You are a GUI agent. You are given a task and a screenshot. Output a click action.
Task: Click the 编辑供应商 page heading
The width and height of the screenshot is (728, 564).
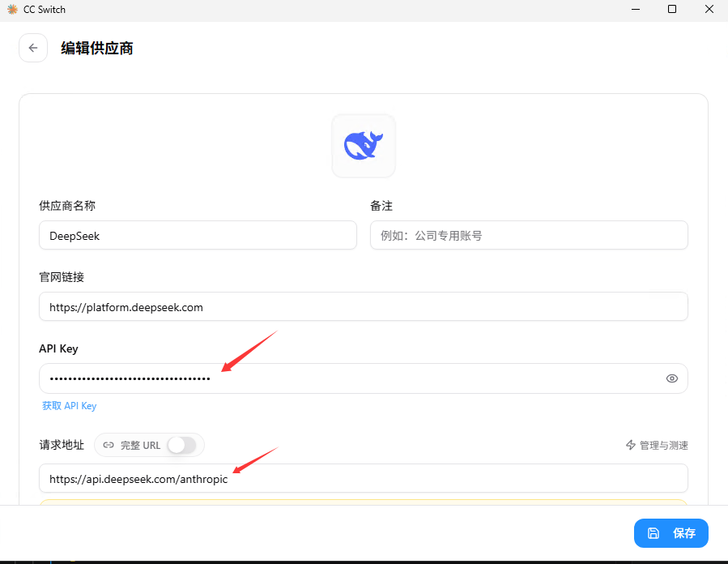(97, 48)
